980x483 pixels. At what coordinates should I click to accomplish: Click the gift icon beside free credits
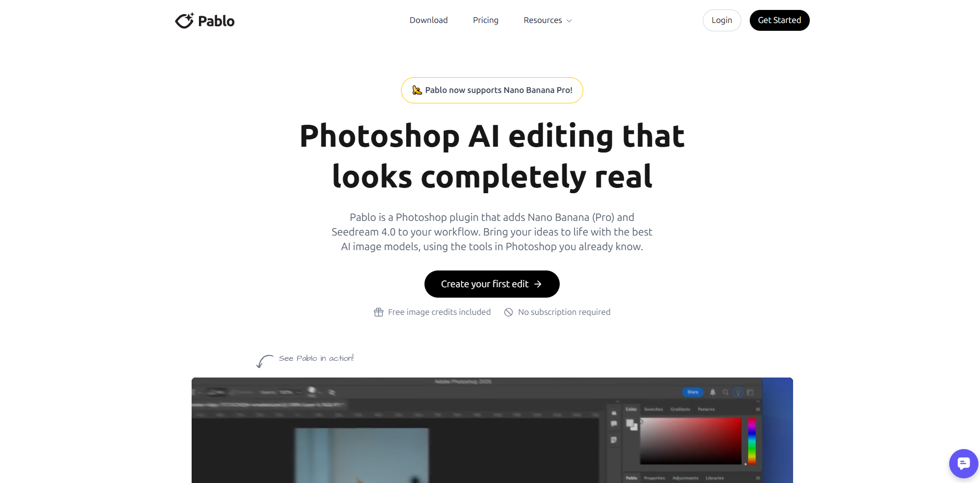tap(379, 312)
